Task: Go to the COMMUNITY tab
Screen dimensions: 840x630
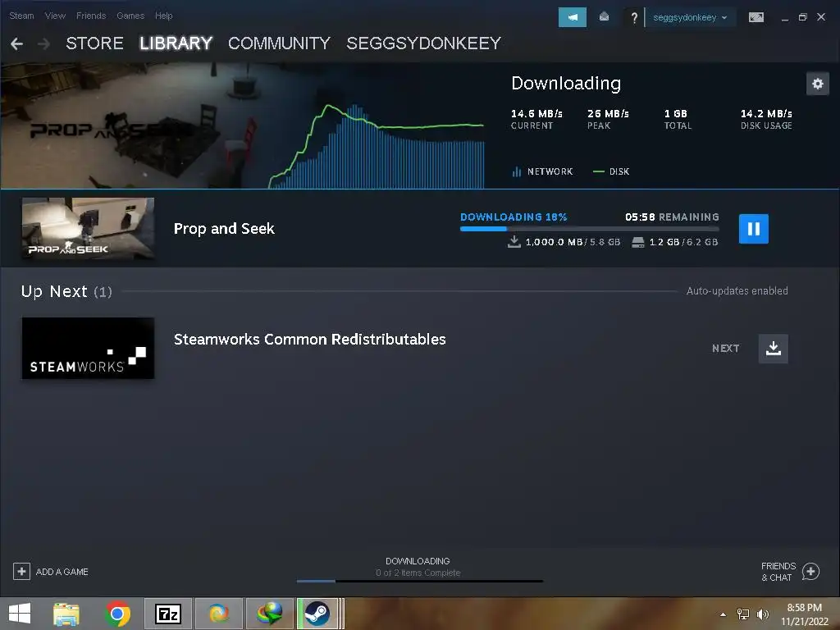Action: pyautogui.click(x=279, y=43)
